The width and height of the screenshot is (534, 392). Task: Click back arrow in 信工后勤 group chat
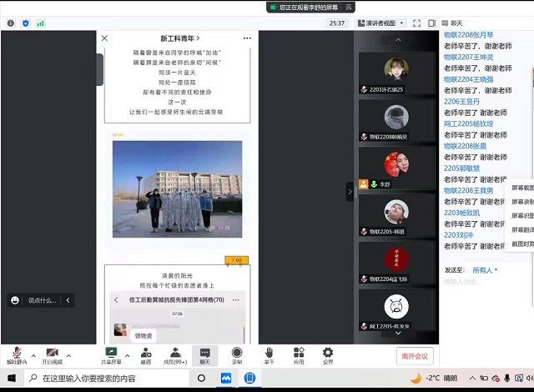coord(116,299)
